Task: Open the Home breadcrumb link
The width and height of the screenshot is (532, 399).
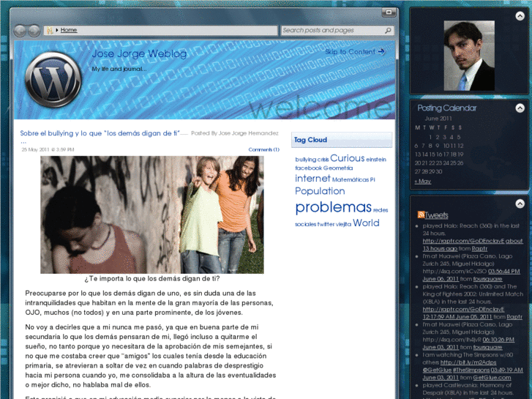Action: [69, 30]
